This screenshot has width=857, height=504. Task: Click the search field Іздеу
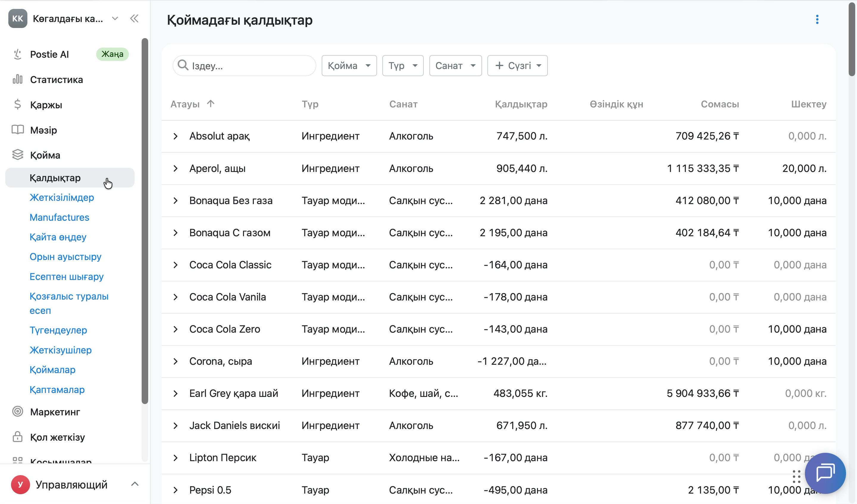244,66
